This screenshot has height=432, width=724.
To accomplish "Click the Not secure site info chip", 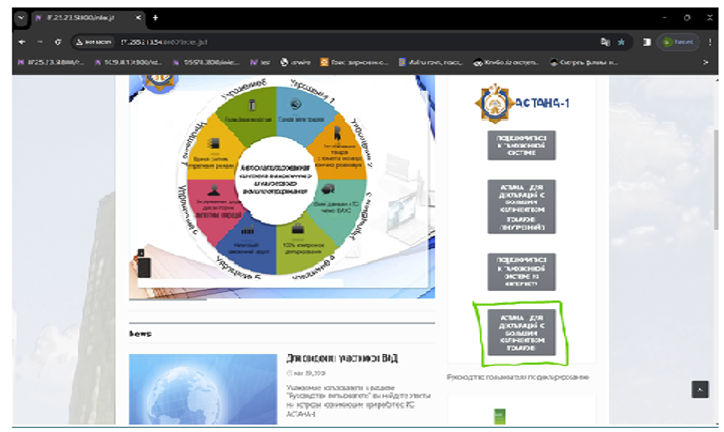I will (94, 42).
